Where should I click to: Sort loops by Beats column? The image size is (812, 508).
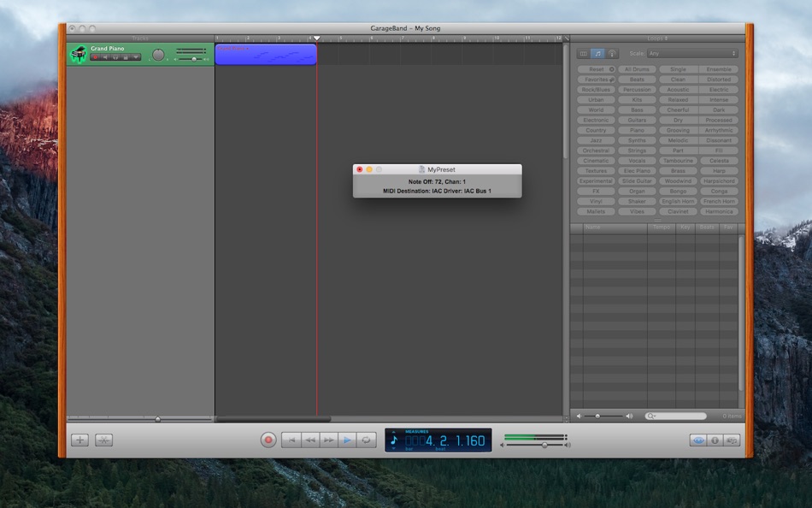coord(707,227)
